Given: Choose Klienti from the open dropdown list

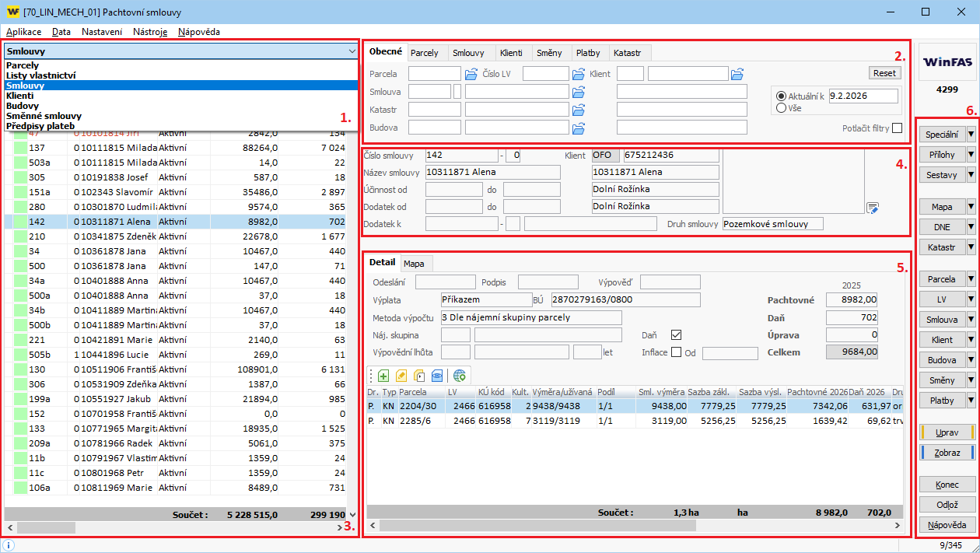Looking at the screenshot, I should tap(20, 96).
